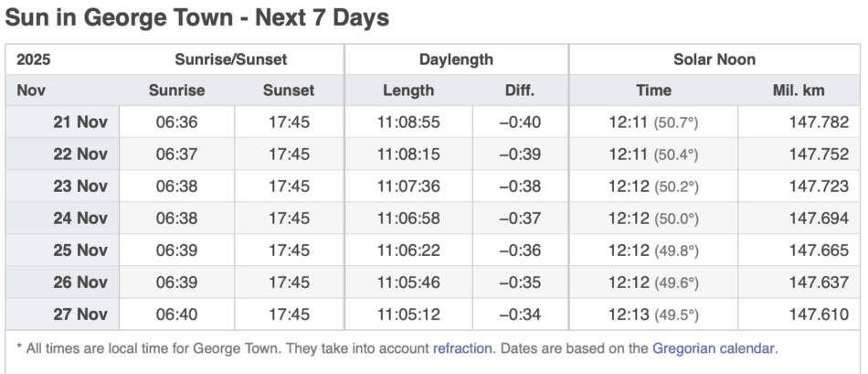Image resolution: width=868 pixels, height=374 pixels.
Task: Open the Gregorian calendar link
Action: pyautogui.click(x=714, y=348)
